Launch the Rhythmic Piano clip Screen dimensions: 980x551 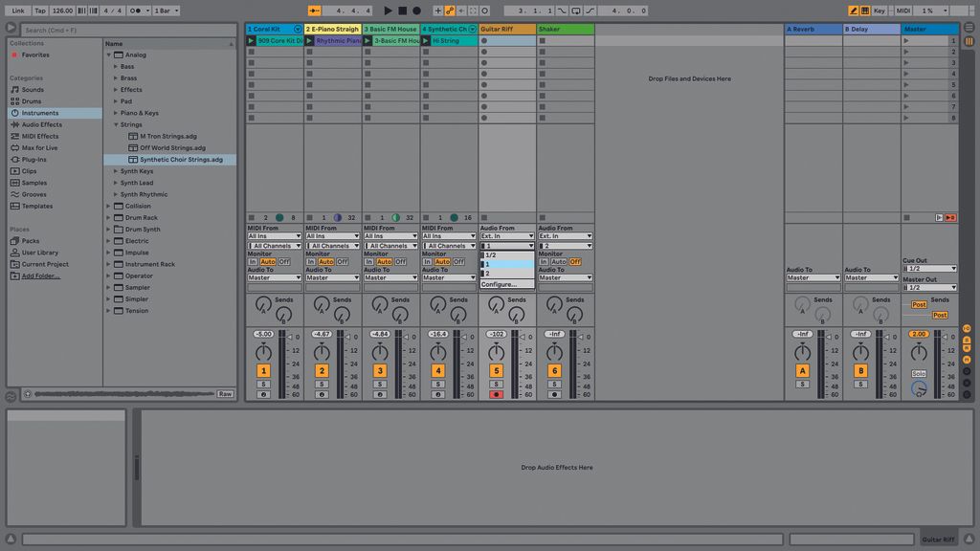309,40
